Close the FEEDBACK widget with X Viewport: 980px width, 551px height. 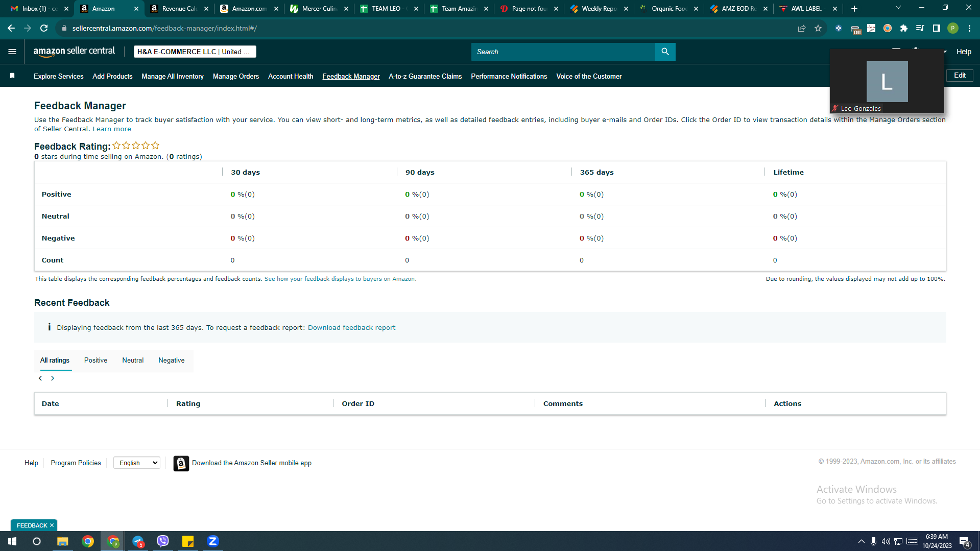(52, 525)
